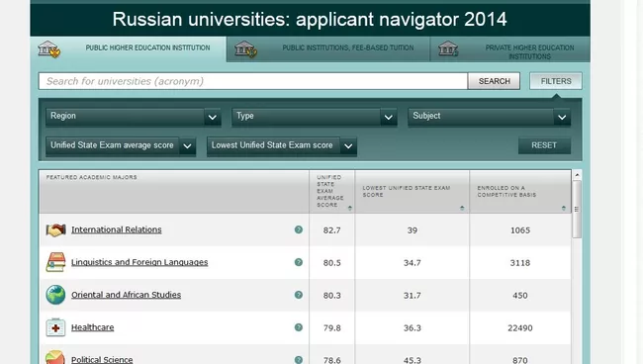The width and height of the screenshot is (643, 364).
Task: Toggle the FILTERS button
Action: 556,81
